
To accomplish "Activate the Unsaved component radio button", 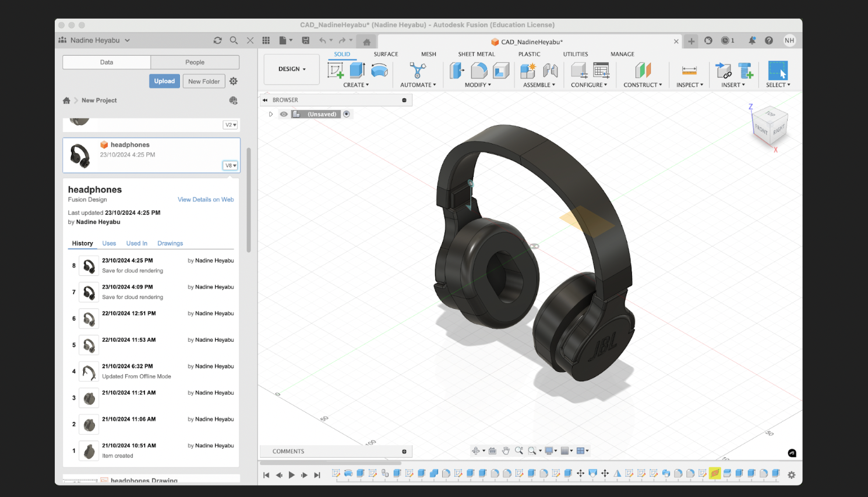I will [x=347, y=114].
